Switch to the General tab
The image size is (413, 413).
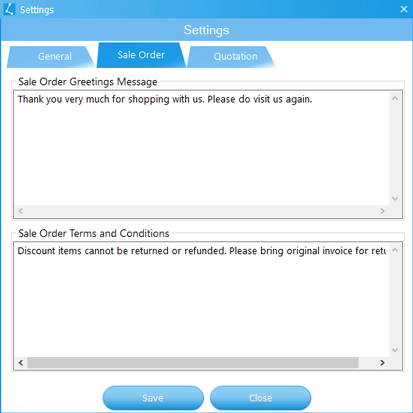tap(52, 57)
